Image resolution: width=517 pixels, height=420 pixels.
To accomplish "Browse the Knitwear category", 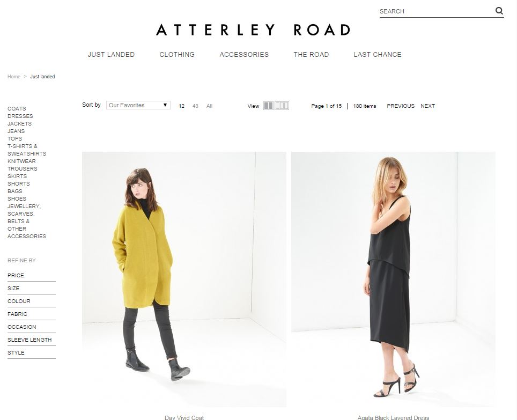I will [21, 161].
